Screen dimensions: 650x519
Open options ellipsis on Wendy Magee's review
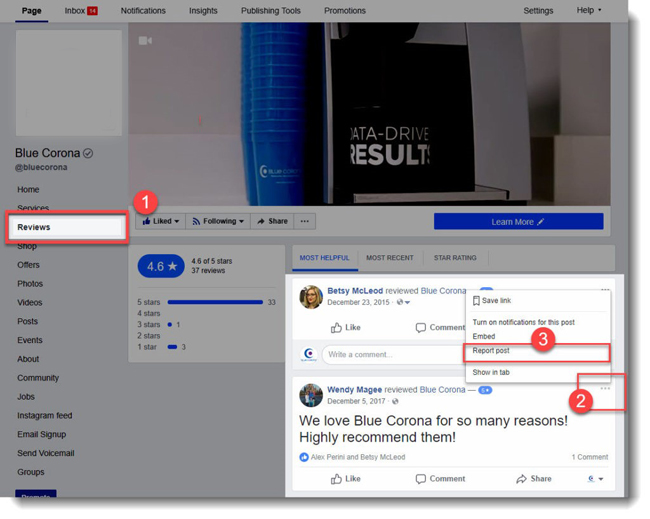pyautogui.click(x=605, y=389)
